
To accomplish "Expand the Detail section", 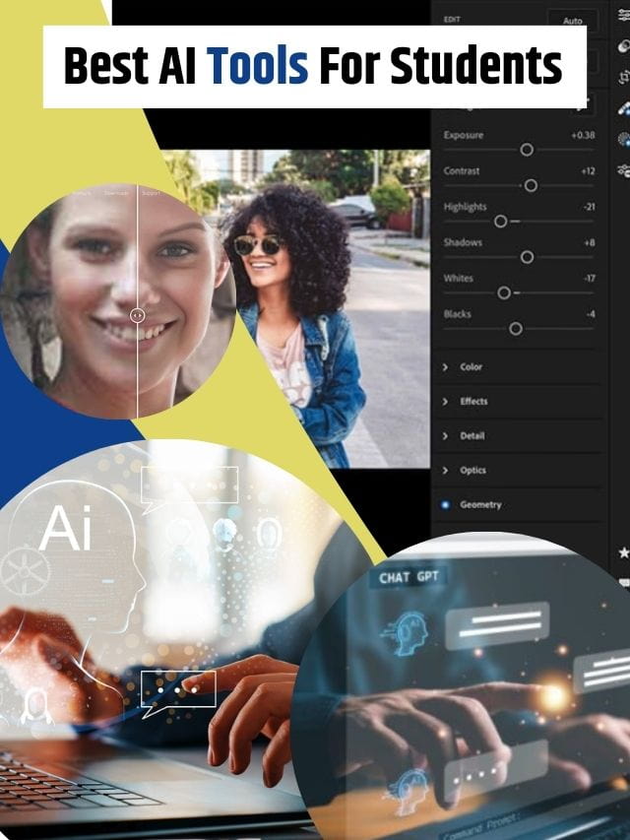I will coord(518,436).
